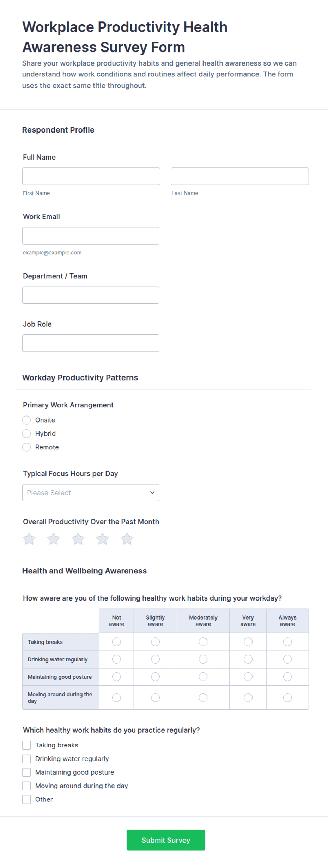Screen dimensions: 328x868
Task: Set Maintaining good posture to Very aware
Action: coord(248,677)
